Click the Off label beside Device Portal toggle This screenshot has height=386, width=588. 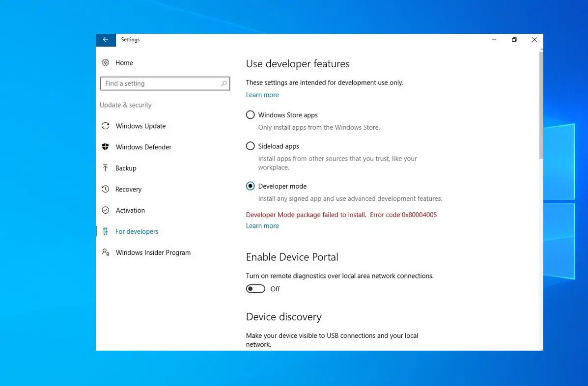point(275,289)
